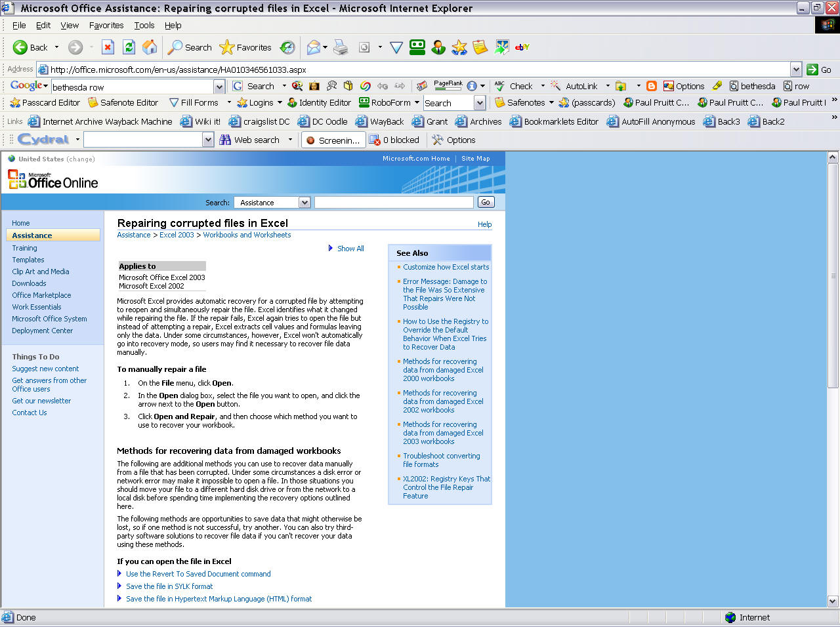
Task: Click the Refresh page icon
Action: pos(129,47)
